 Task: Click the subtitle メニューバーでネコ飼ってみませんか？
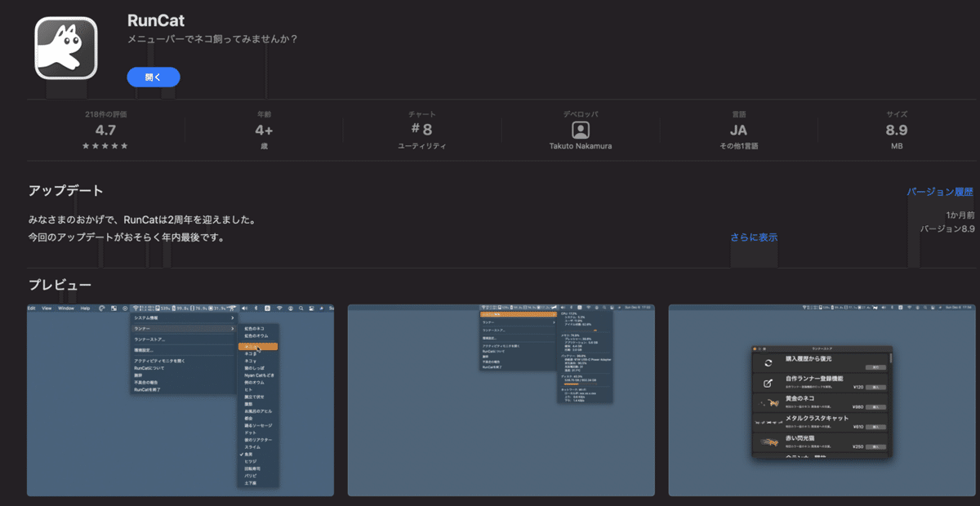(x=213, y=39)
